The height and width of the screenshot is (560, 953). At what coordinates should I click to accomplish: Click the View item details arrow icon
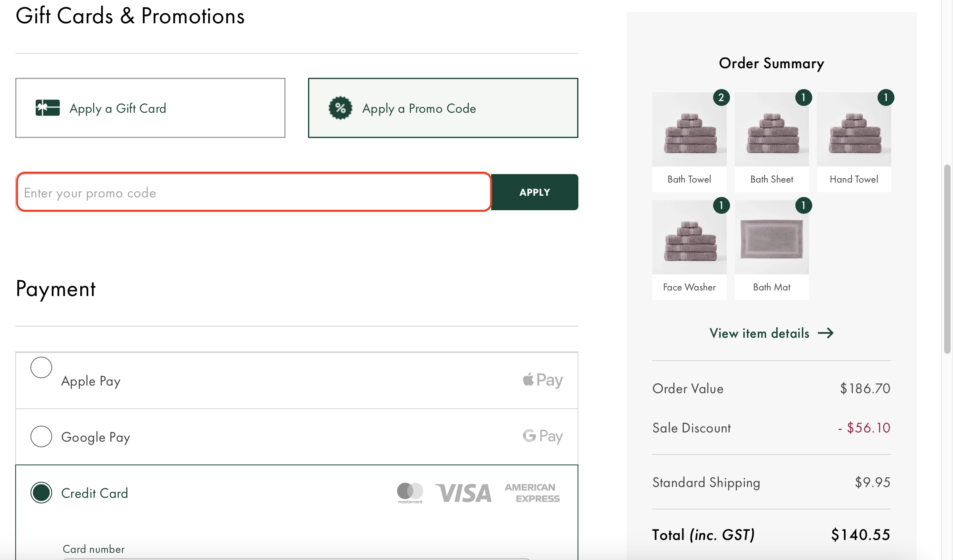pos(827,333)
